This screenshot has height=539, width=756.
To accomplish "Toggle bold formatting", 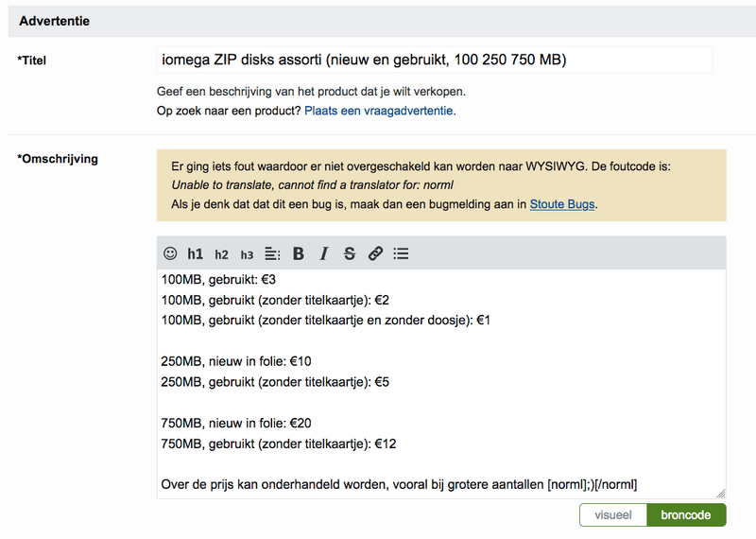I will click(299, 253).
